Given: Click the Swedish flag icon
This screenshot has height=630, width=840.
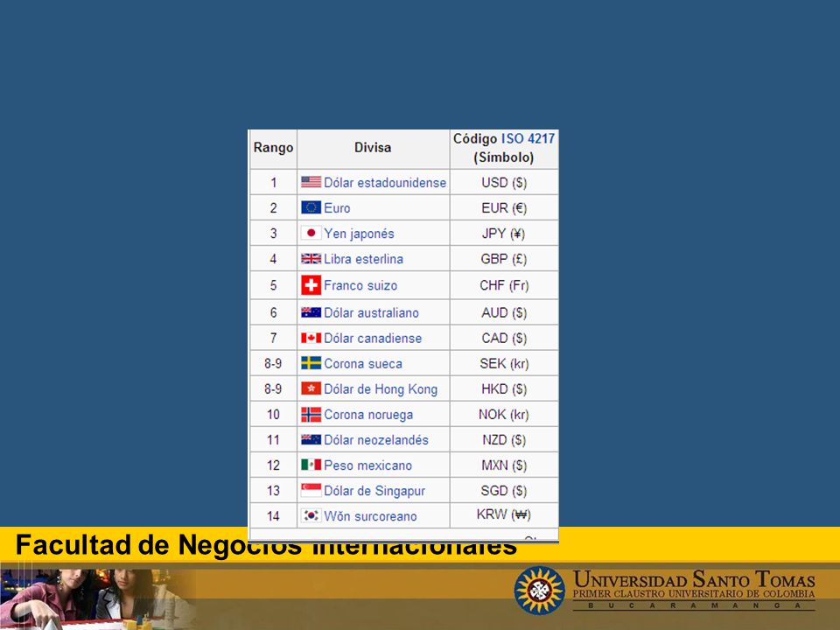Looking at the screenshot, I should [311, 363].
